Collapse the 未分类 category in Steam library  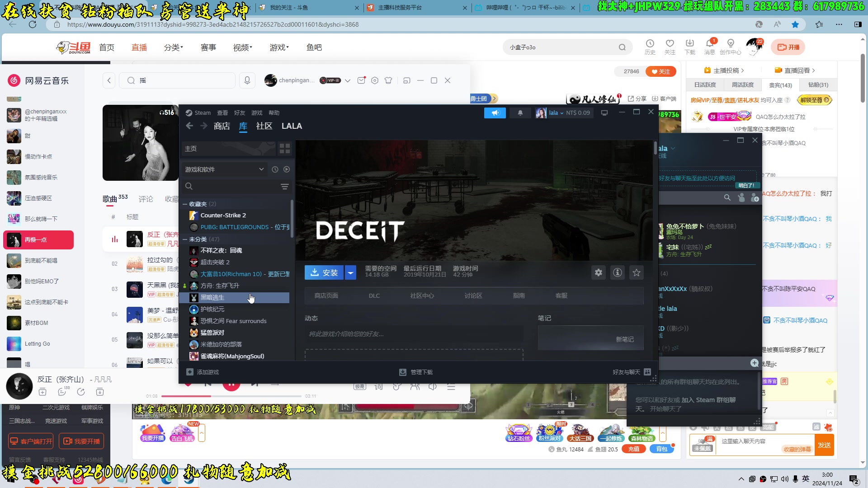click(185, 239)
